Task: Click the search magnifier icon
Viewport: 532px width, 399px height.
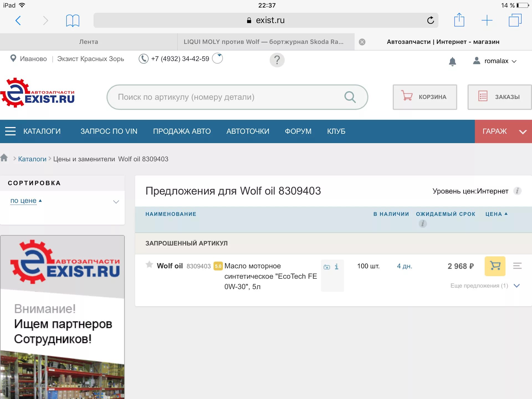Action: click(x=350, y=97)
